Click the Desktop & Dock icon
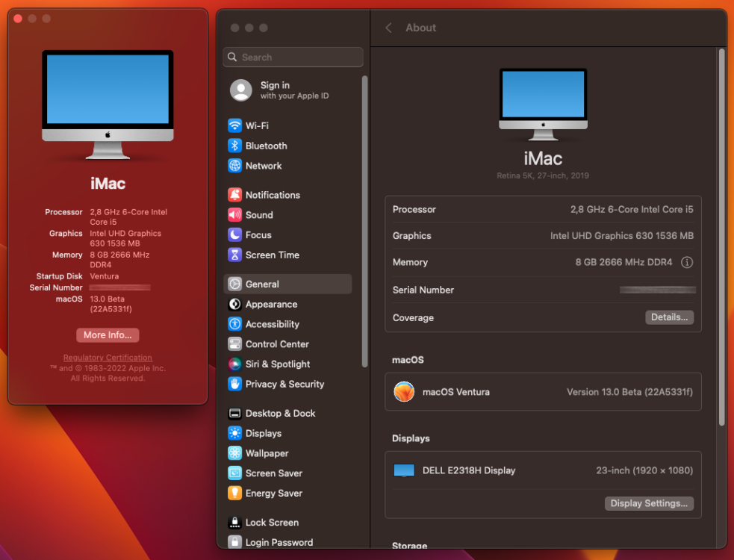The height and width of the screenshot is (560, 734). 234,413
